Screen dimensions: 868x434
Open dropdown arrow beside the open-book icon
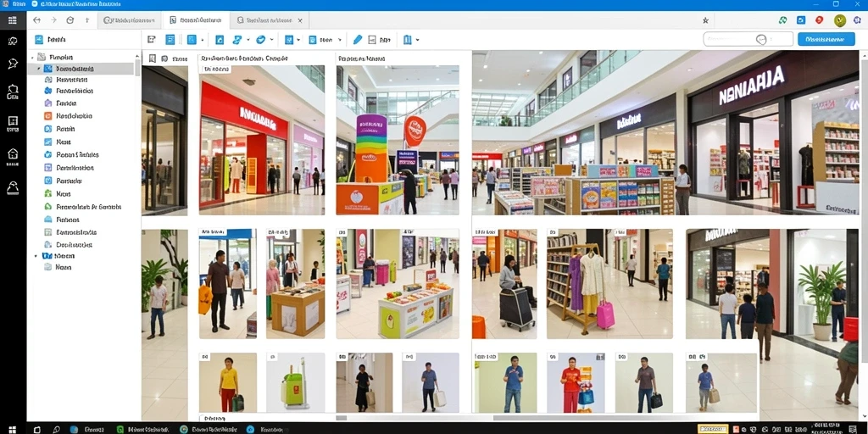(417, 40)
